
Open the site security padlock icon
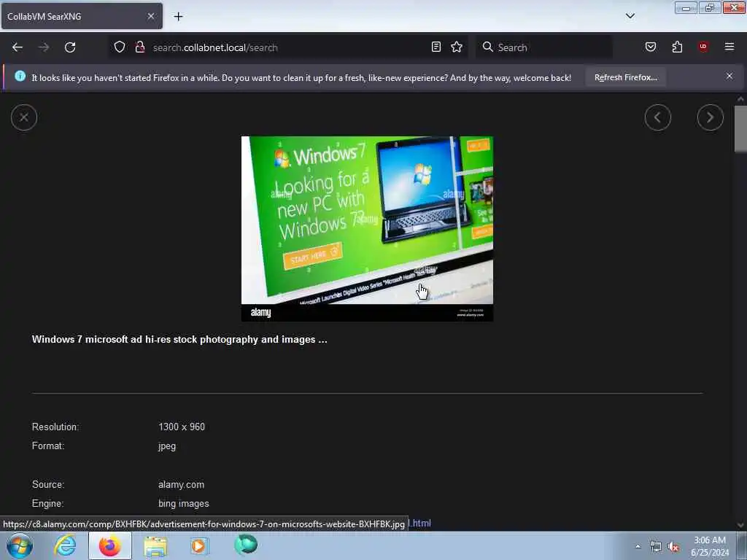pyautogui.click(x=139, y=47)
